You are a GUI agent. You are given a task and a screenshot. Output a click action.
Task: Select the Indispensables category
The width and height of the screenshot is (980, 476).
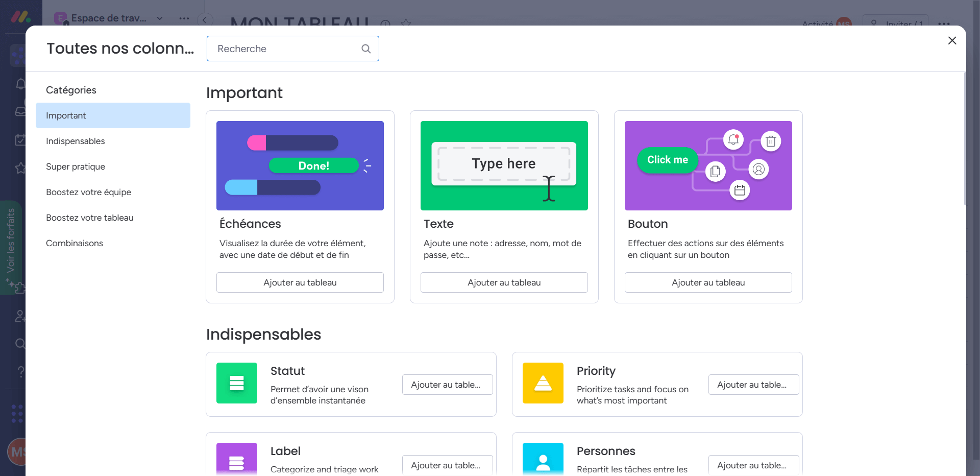[x=76, y=141]
